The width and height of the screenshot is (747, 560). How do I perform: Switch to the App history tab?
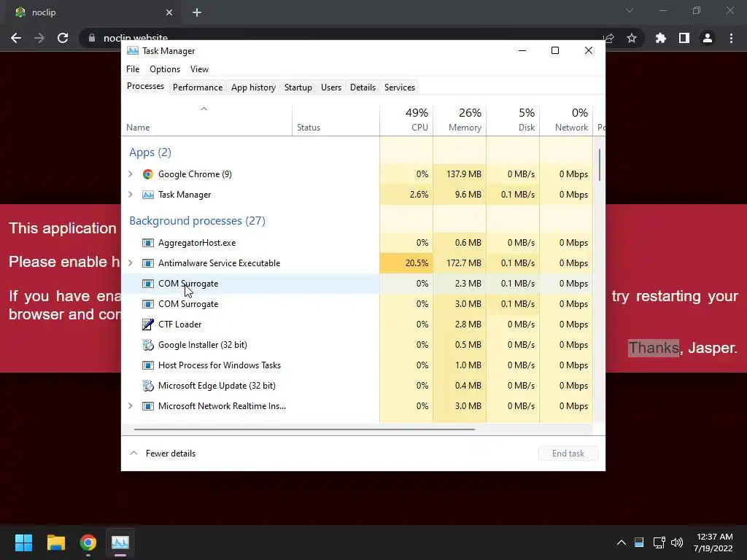tap(253, 87)
